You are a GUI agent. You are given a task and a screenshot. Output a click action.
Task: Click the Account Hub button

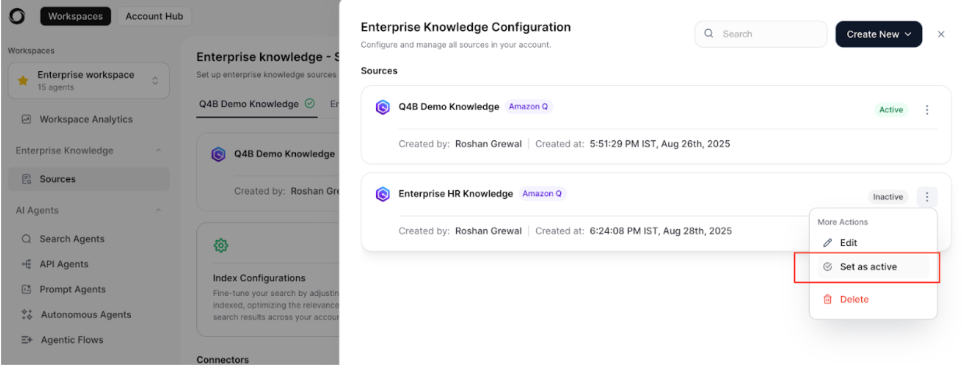click(x=154, y=16)
